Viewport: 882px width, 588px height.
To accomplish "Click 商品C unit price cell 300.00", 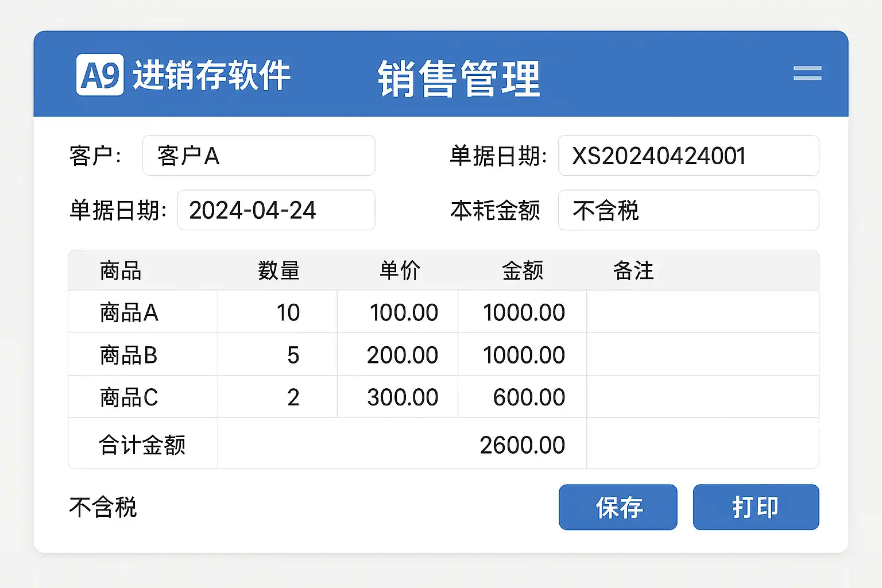I will click(403, 397).
